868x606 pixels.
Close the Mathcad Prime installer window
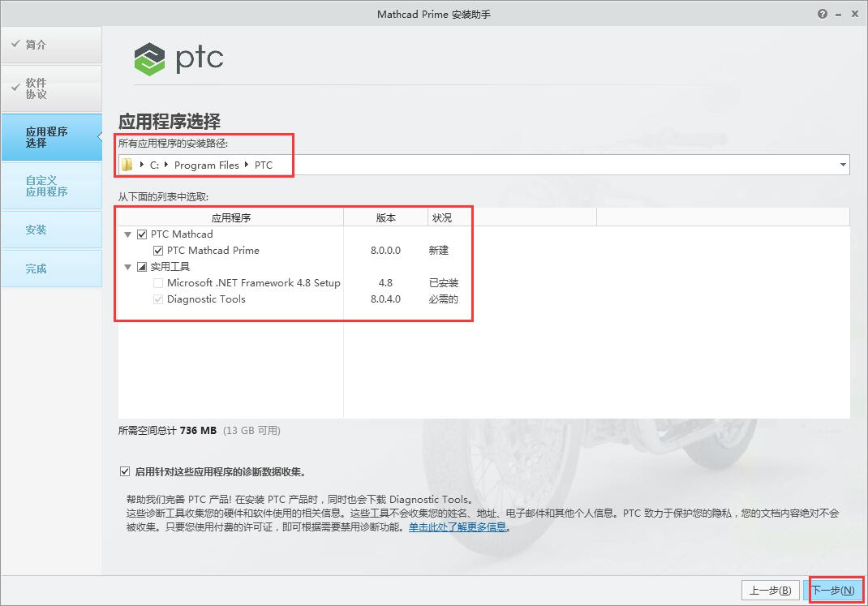pos(855,15)
